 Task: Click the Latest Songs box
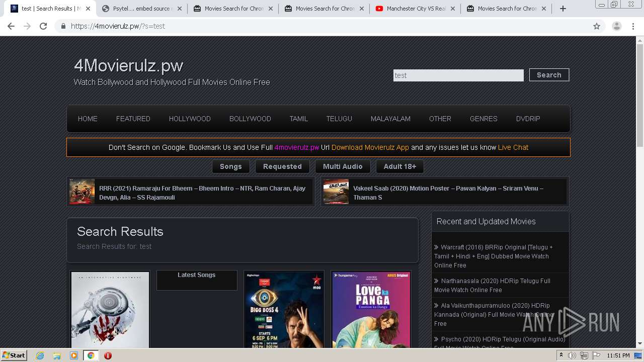[197, 280]
